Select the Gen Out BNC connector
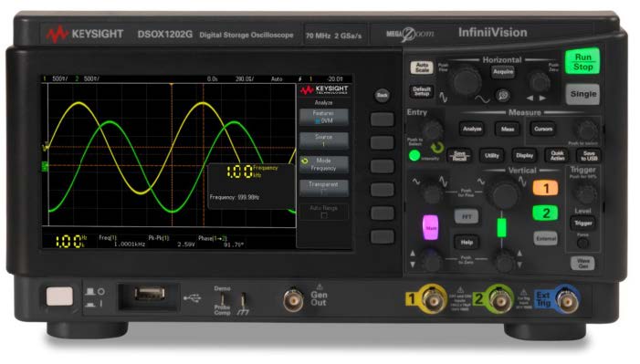The width and height of the screenshot is (640, 364). [293, 301]
